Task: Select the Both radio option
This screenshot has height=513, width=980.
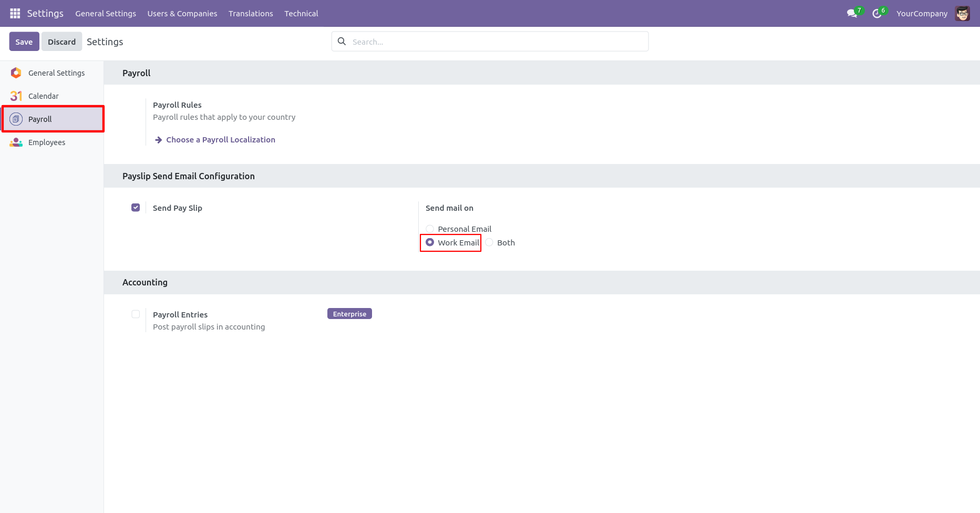Action: [x=489, y=243]
